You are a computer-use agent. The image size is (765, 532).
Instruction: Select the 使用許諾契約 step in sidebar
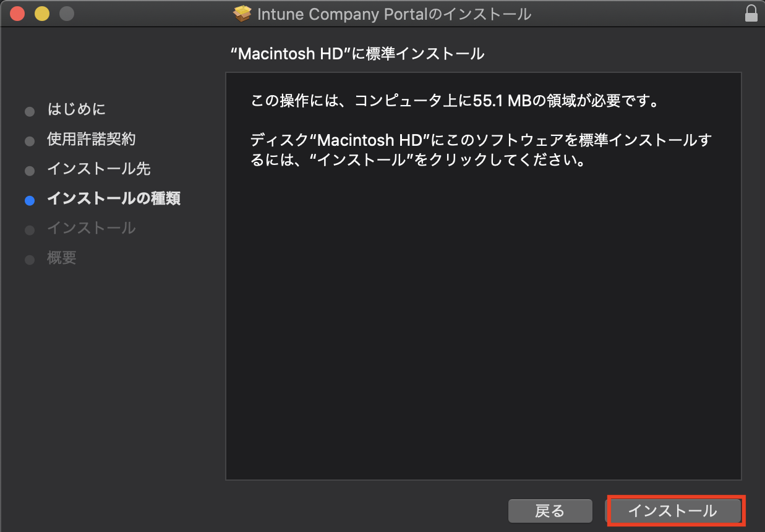[x=92, y=139]
